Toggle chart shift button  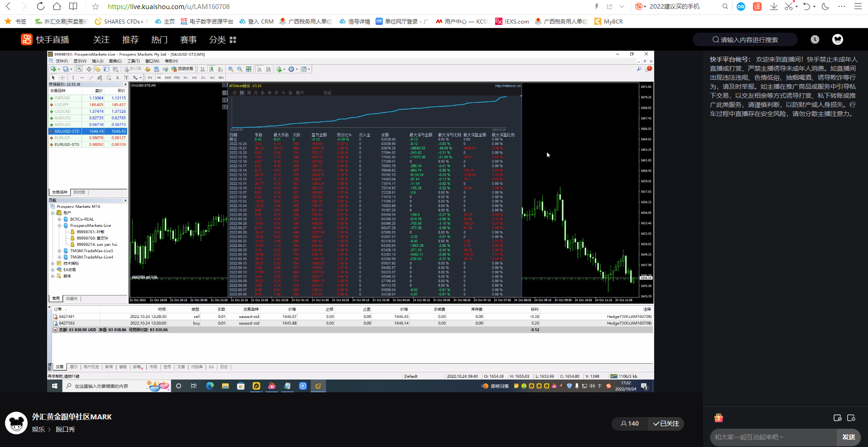point(269,69)
